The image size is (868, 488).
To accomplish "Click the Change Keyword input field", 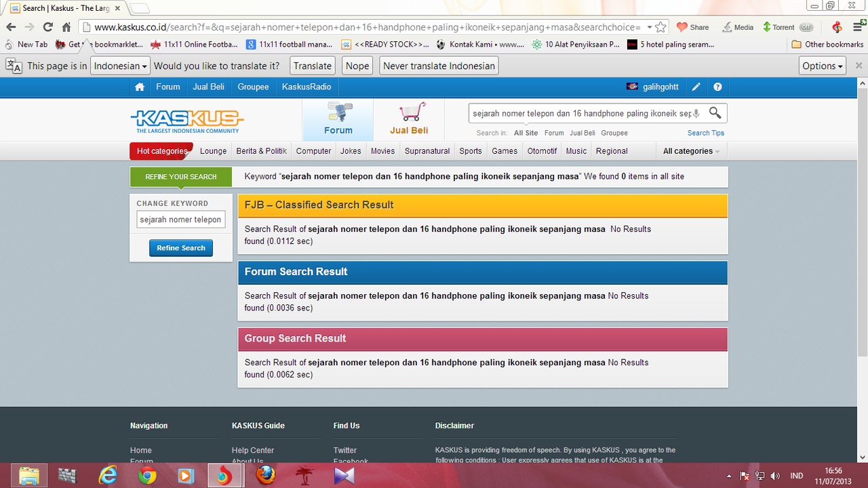I will (180, 220).
